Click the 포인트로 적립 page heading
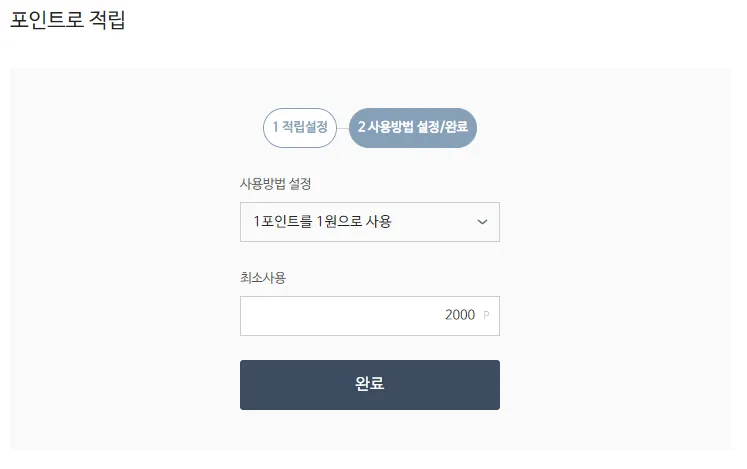This screenshot has height=469, width=747. coord(68,19)
